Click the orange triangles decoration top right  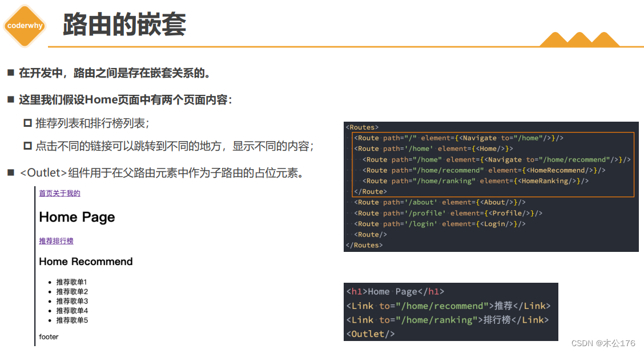[581, 39]
